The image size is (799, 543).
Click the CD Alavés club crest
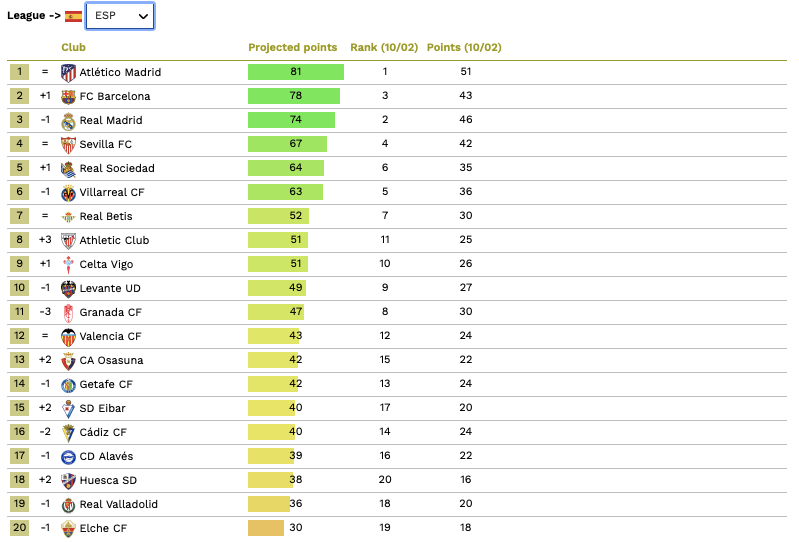68,457
